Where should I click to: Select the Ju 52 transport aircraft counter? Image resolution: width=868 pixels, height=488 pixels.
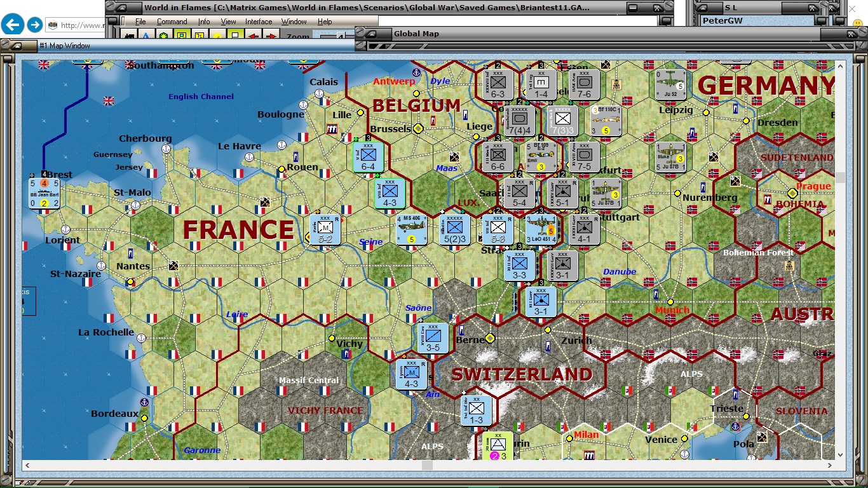click(x=671, y=85)
